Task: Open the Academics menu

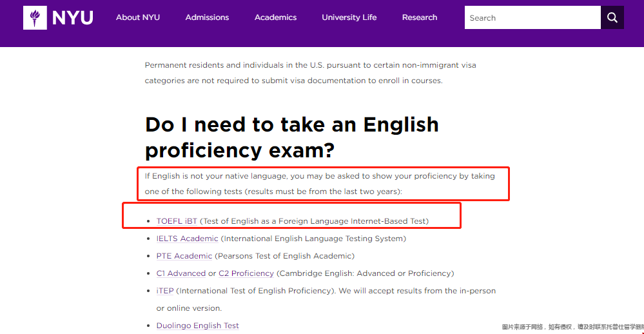Action: click(x=275, y=17)
